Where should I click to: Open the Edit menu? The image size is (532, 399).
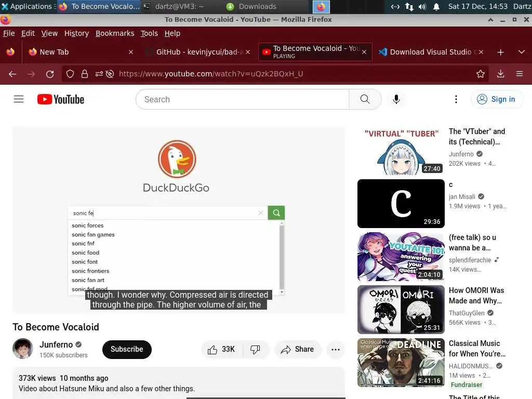click(x=28, y=33)
